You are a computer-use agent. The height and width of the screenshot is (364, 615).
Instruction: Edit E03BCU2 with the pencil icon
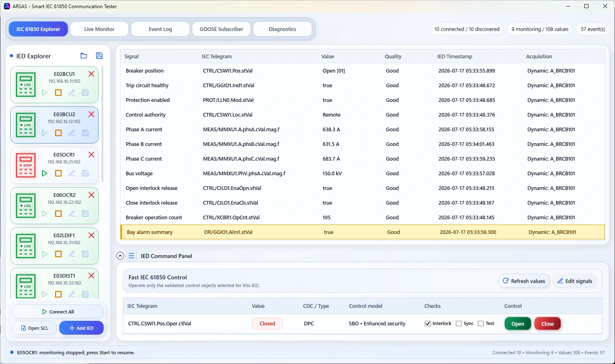[x=72, y=133]
